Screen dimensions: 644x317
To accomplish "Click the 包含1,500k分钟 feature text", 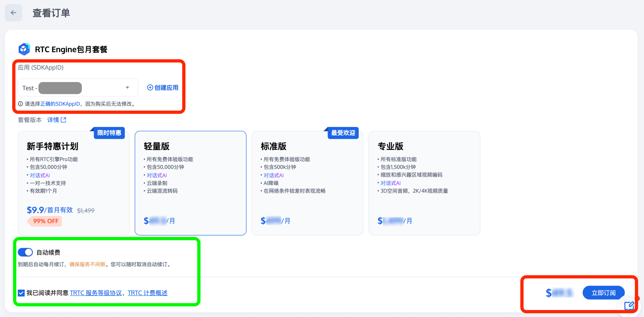I will click(x=398, y=167).
